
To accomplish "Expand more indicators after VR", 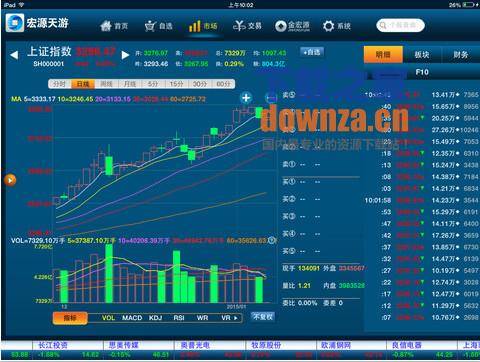I will (x=236, y=318).
